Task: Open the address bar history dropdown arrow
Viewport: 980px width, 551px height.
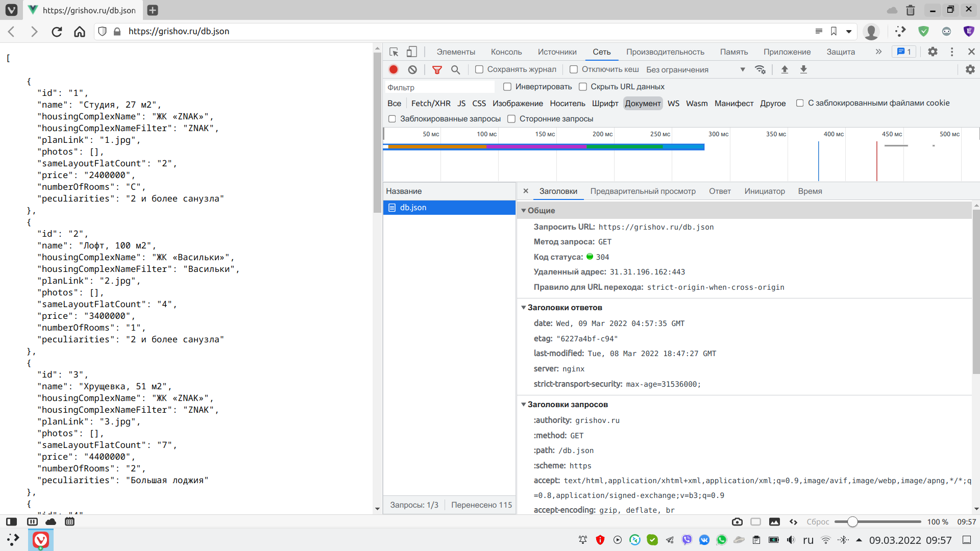Action: [849, 31]
